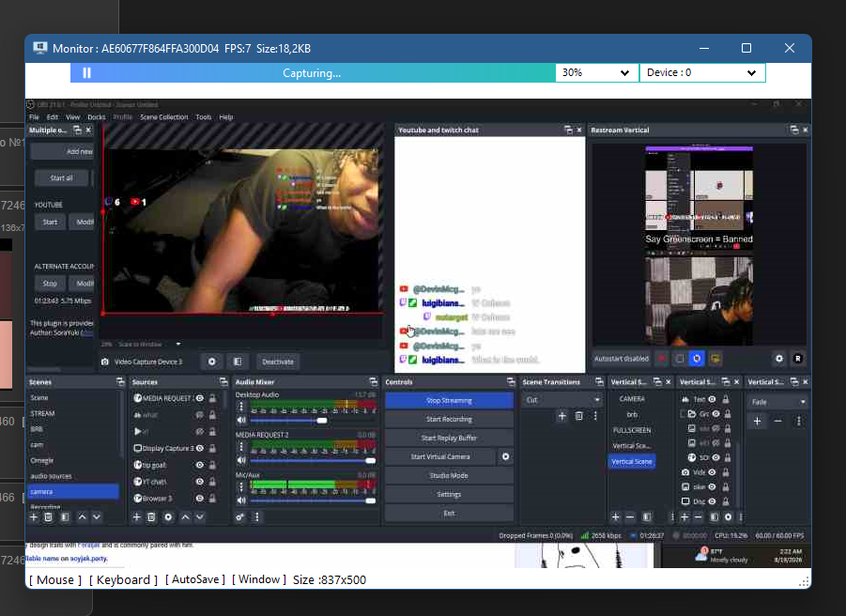Image resolution: width=846 pixels, height=616 pixels.
Task: Add a new scene with plus icon
Action: click(x=34, y=517)
